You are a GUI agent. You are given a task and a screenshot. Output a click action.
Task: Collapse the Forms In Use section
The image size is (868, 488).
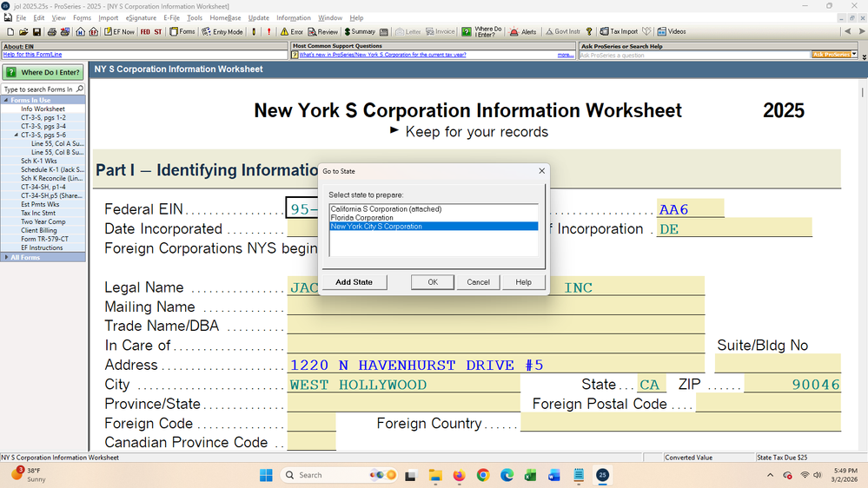click(6, 100)
